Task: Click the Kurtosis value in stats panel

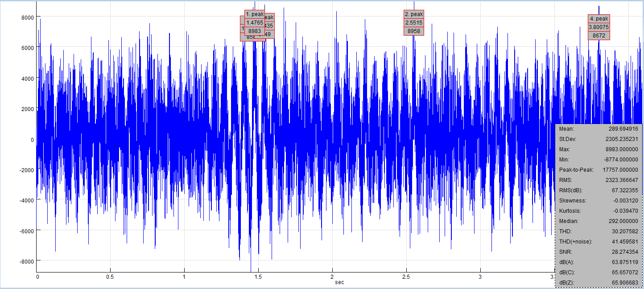Action: [x=625, y=211]
